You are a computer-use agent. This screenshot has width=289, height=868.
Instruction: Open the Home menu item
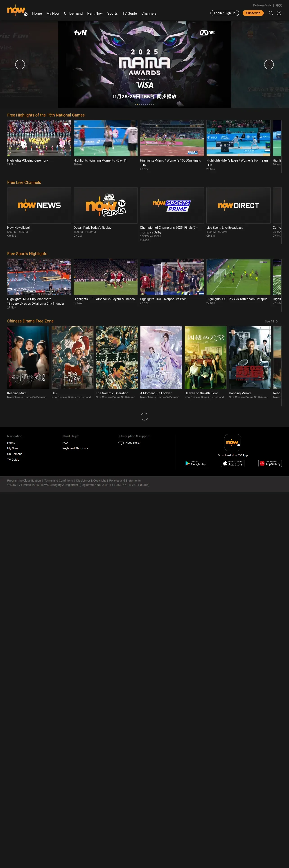coord(37,14)
